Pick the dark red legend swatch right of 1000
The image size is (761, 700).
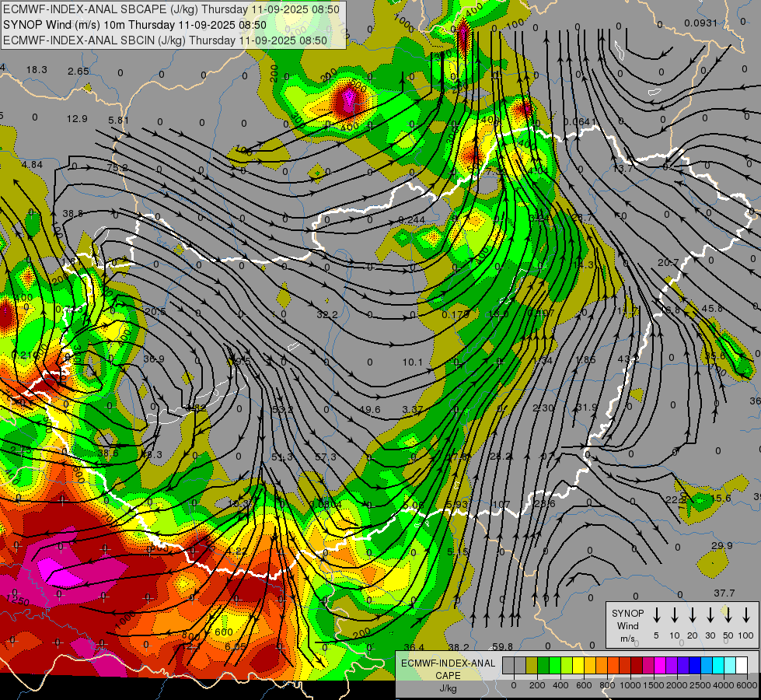pyautogui.click(x=637, y=666)
